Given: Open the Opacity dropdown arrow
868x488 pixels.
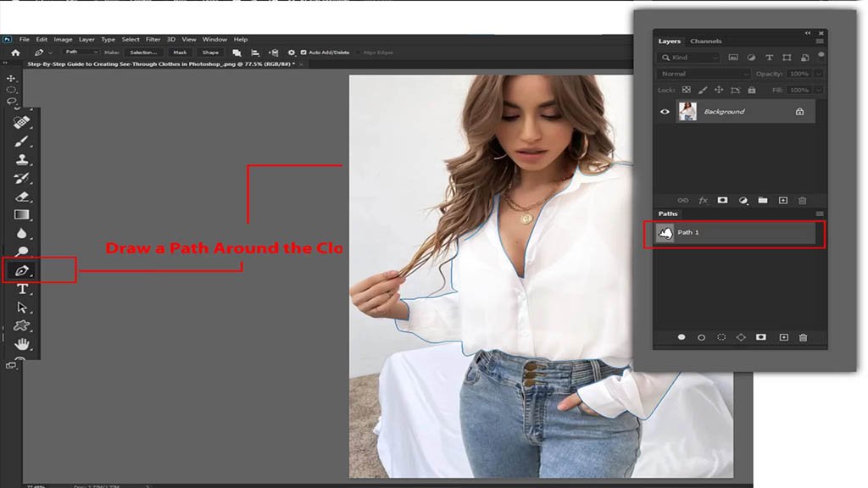Looking at the screenshot, I should coord(818,74).
